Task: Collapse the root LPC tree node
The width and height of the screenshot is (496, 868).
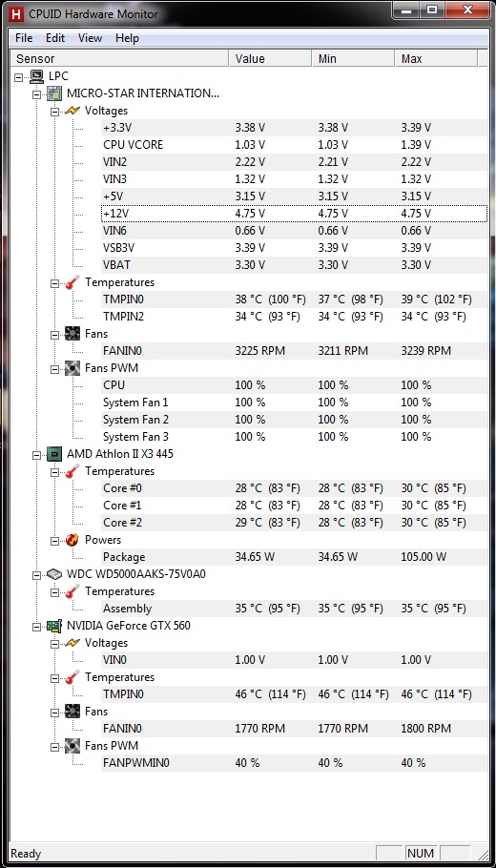Action: point(19,77)
